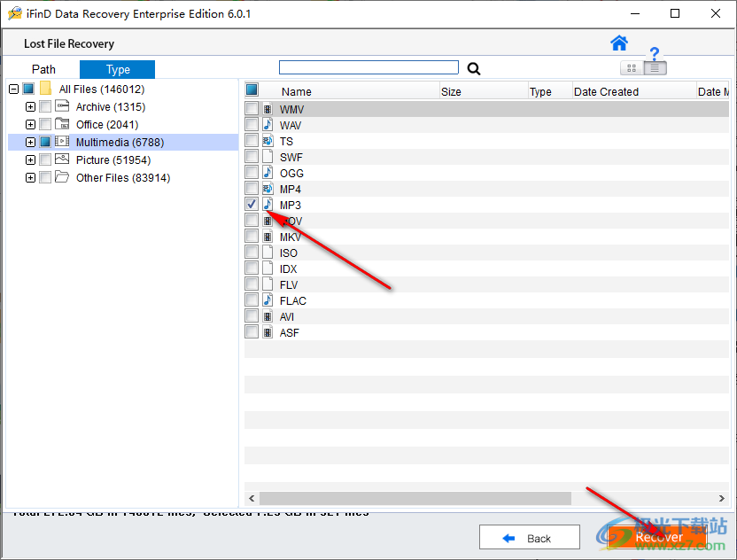Viewport: 737px width, 560px height.
Task: Uncheck the MP3 file type checkbox
Action: click(x=252, y=204)
